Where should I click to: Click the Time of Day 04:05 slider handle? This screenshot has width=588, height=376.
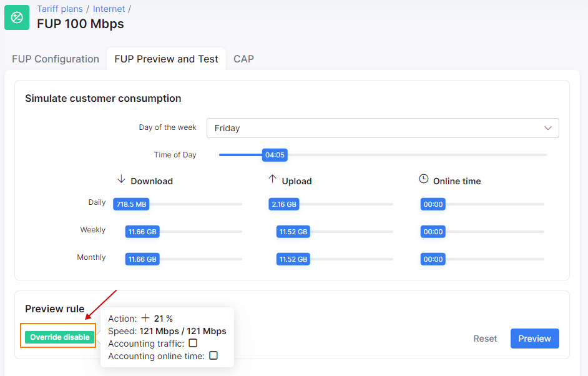275,155
